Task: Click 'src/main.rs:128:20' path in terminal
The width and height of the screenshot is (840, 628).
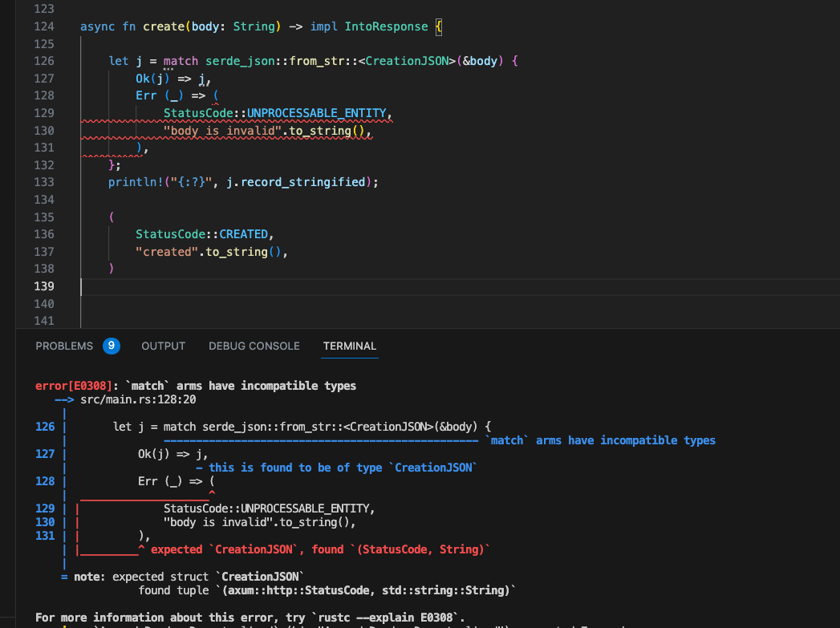Action: point(138,399)
